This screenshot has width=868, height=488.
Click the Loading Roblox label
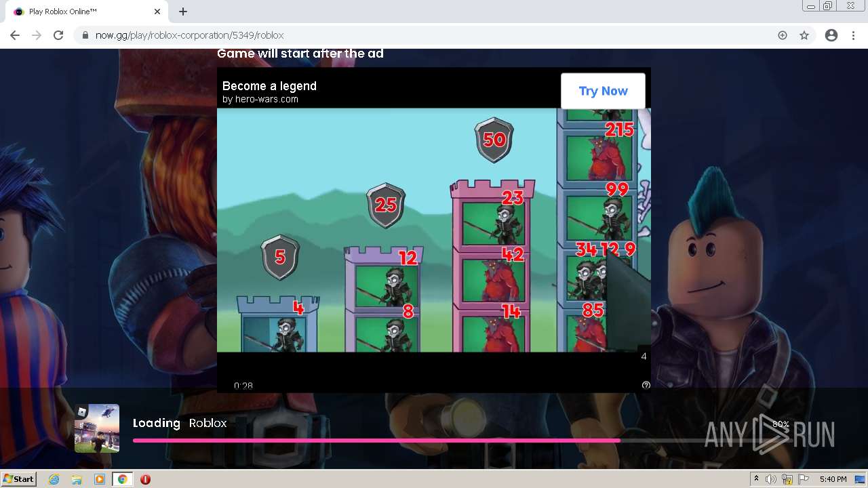tap(180, 423)
